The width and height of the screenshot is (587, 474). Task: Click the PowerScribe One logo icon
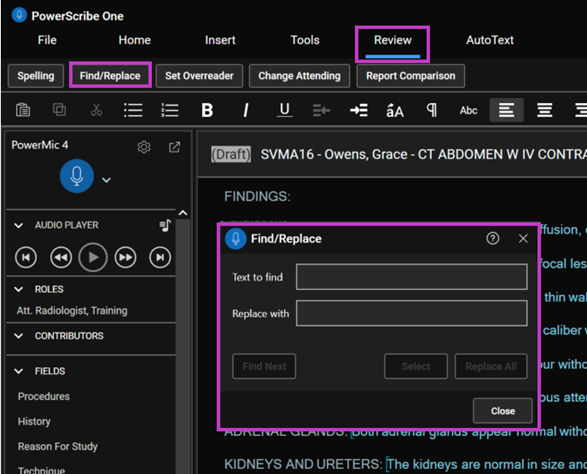19,15
